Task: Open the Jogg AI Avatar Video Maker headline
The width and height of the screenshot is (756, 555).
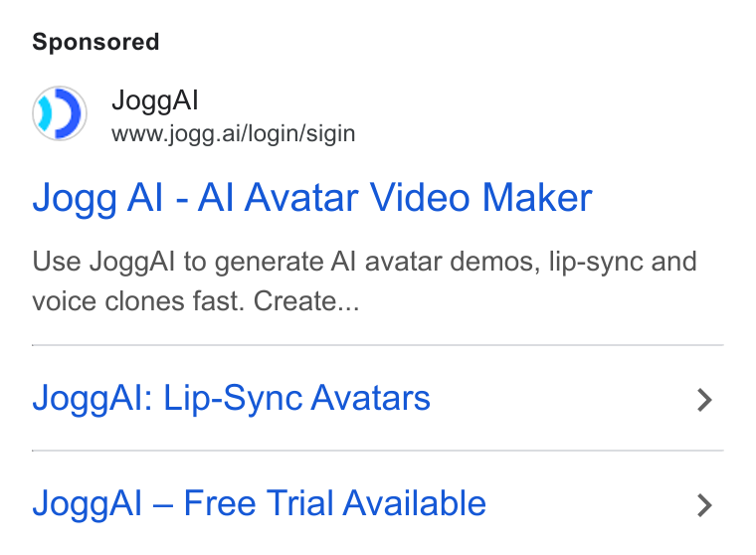Action: (x=312, y=197)
